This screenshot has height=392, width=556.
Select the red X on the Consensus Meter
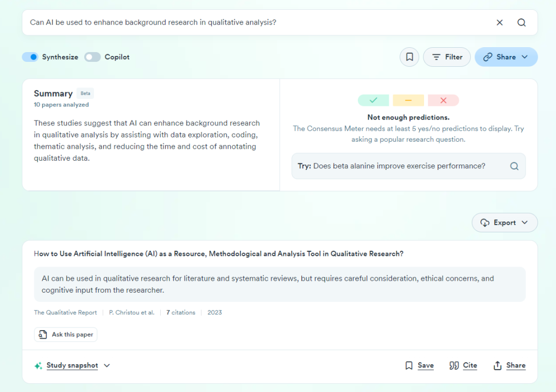[443, 100]
